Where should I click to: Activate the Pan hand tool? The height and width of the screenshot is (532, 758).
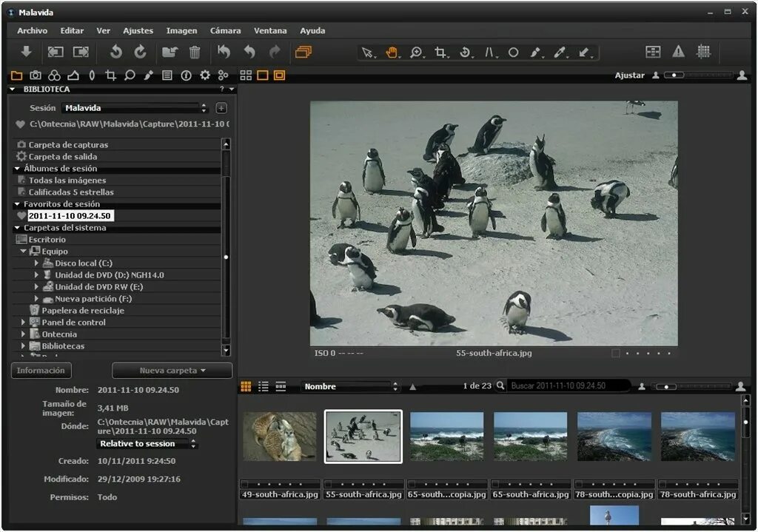click(392, 53)
